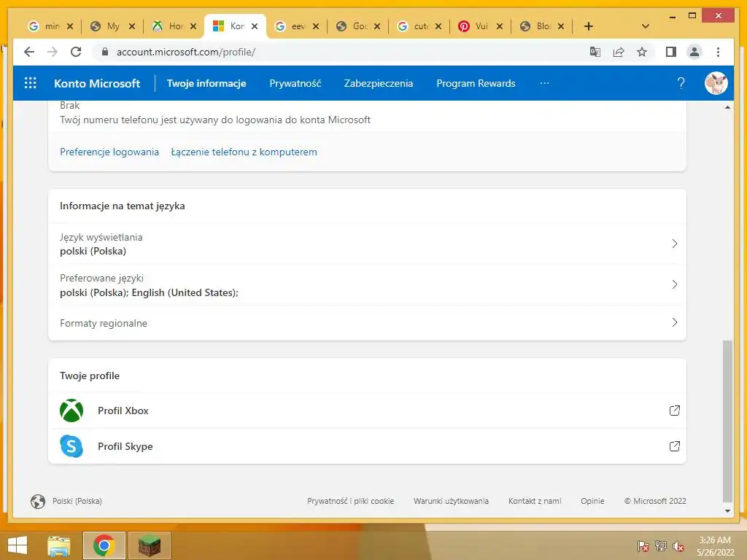Click the globe language icon in footer
Image resolution: width=747 pixels, height=560 pixels.
38,501
